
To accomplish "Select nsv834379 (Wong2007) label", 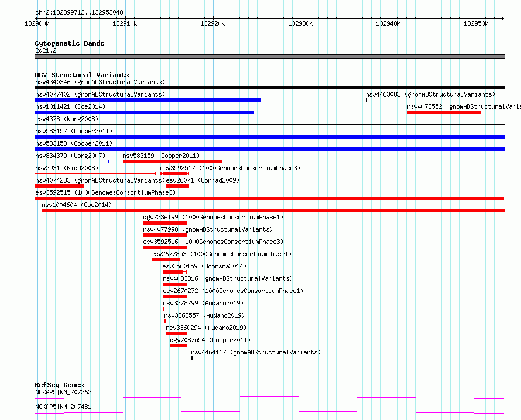I will [x=70, y=156].
